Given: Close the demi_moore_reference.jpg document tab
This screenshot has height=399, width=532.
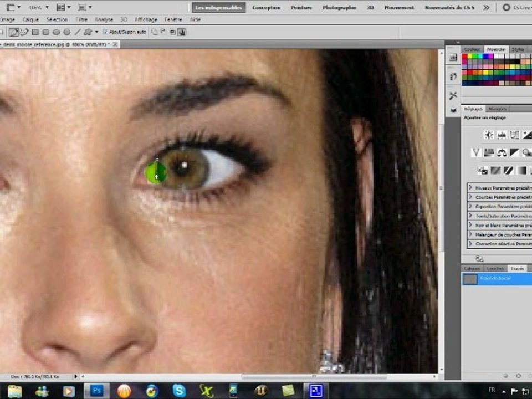Looking at the screenshot, I should pyautogui.click(x=115, y=44).
